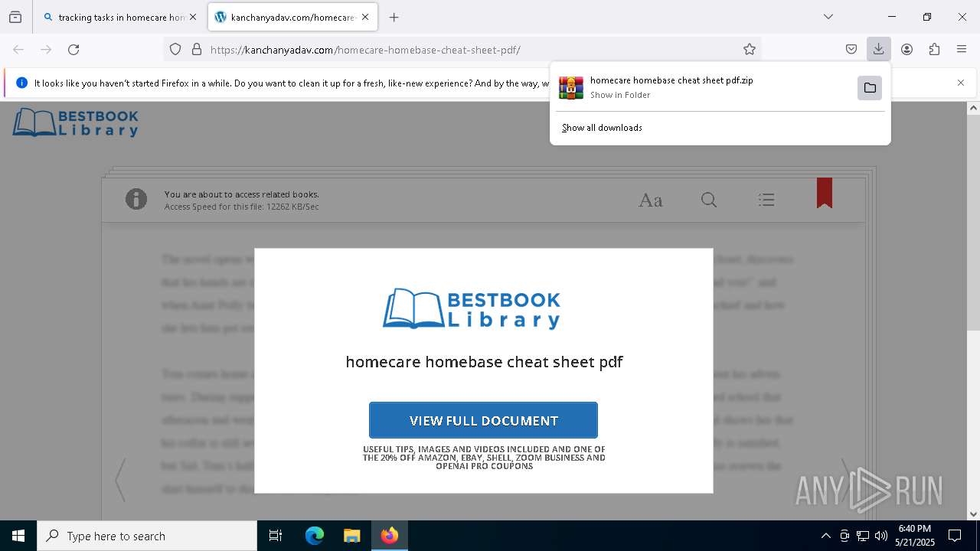Select the kanchanyadav.com/homecare tab
Image resolution: width=980 pixels, height=551 pixels.
click(292, 17)
